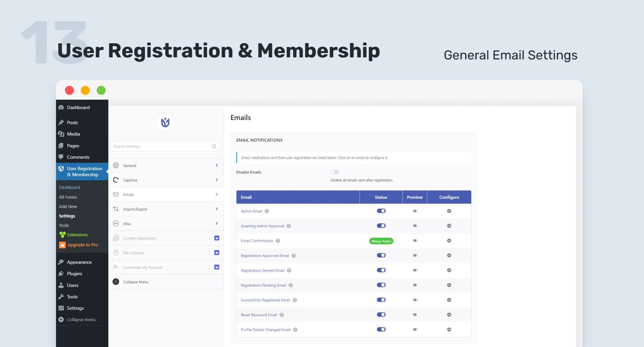Toggle Registration Denied Email status
Image resolution: width=644 pixels, height=347 pixels.
(x=381, y=270)
